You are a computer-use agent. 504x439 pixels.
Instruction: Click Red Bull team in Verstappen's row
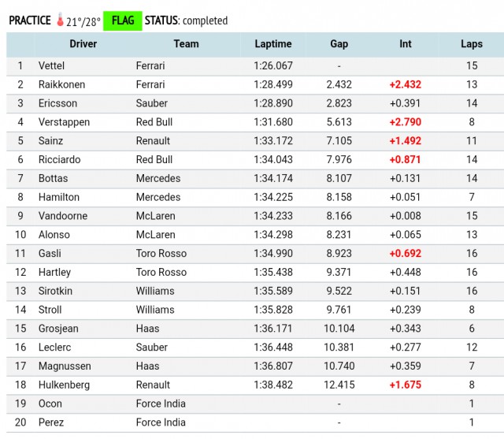click(154, 122)
